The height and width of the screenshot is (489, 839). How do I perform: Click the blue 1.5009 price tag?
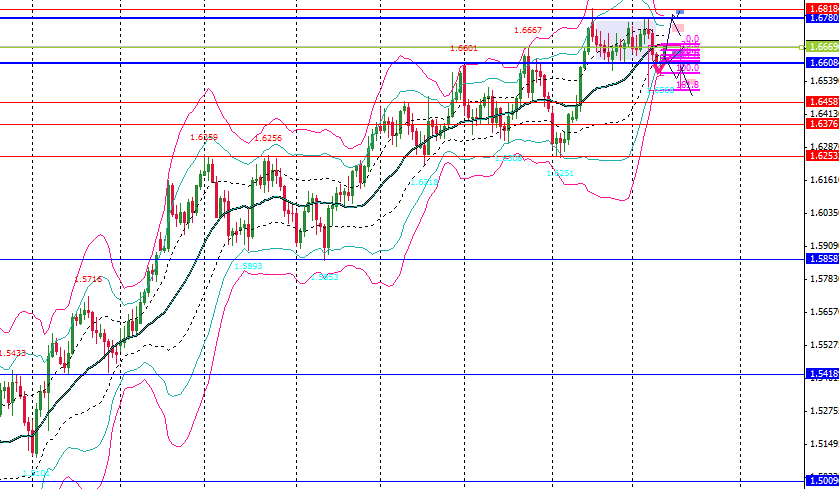822,481
